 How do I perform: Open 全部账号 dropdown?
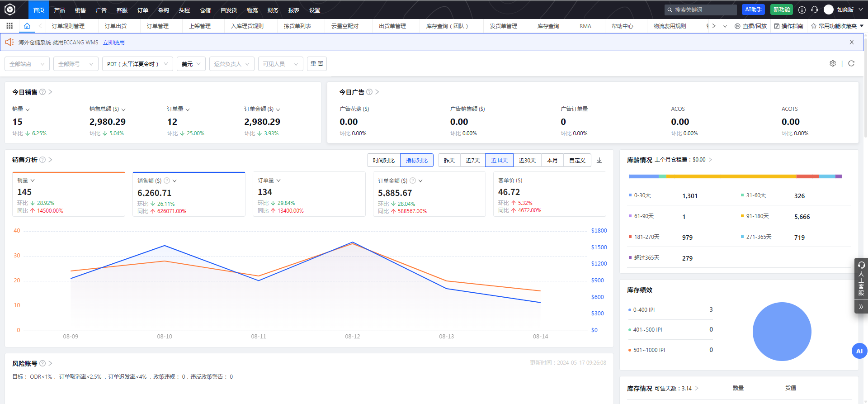[x=76, y=64]
